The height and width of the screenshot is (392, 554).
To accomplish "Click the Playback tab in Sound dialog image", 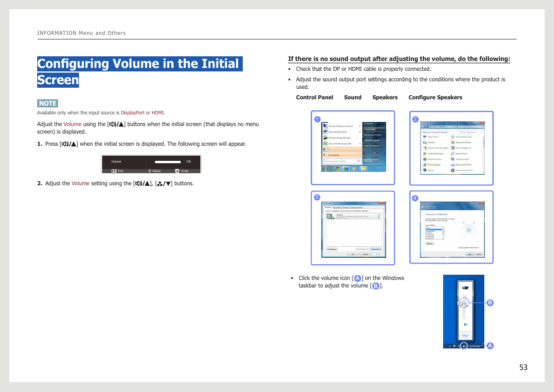I will [328, 207].
